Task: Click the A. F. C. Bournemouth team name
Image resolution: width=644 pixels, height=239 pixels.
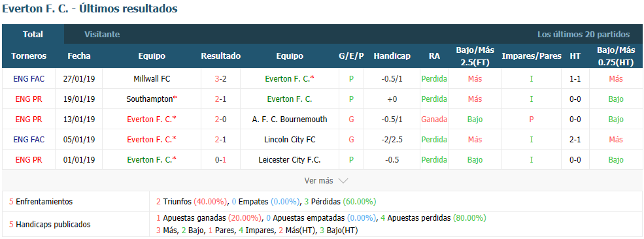Action: (290, 119)
